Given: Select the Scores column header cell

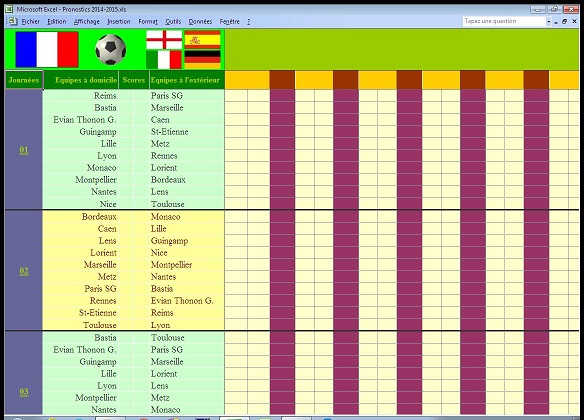Looking at the screenshot, I should tap(134, 80).
